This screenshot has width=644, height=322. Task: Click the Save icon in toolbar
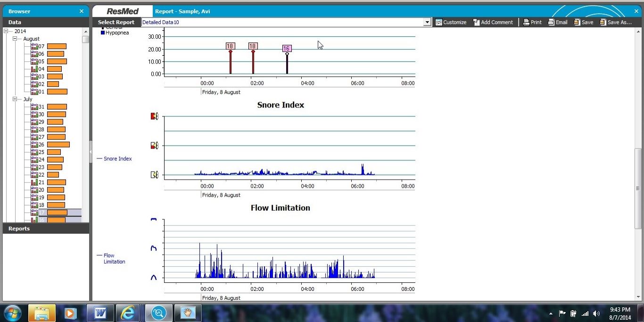tap(583, 22)
